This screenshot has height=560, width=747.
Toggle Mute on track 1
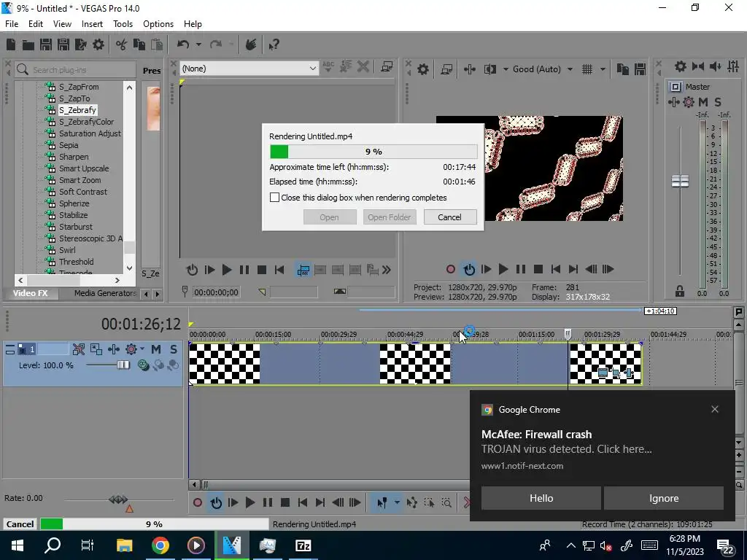click(156, 349)
